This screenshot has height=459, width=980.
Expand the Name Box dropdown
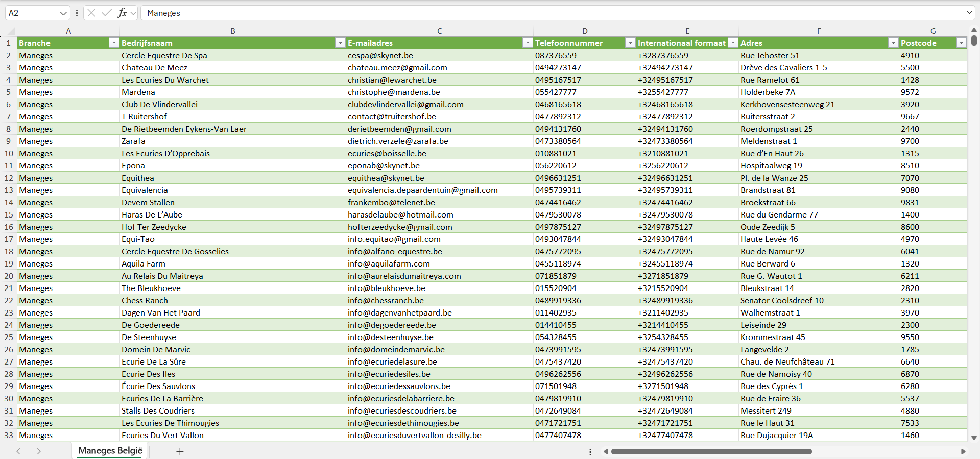63,13
